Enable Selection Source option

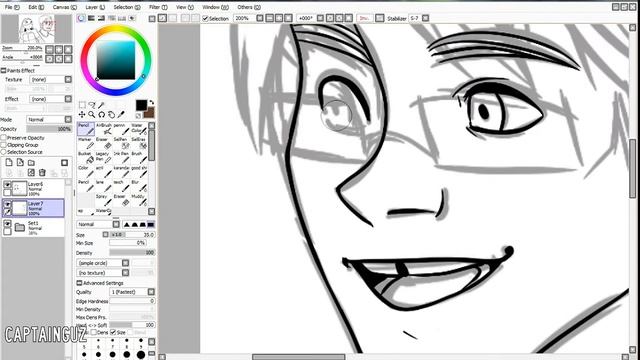[4, 152]
